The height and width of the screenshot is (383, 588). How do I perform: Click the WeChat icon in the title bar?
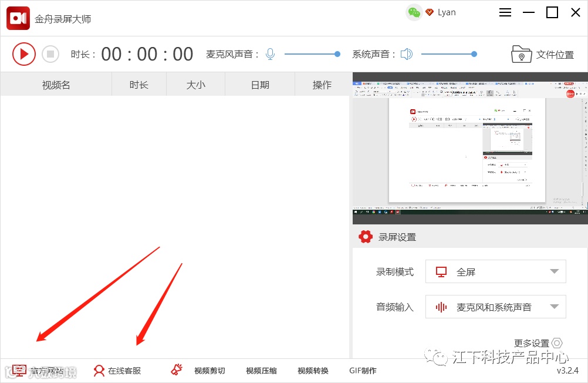click(x=414, y=13)
